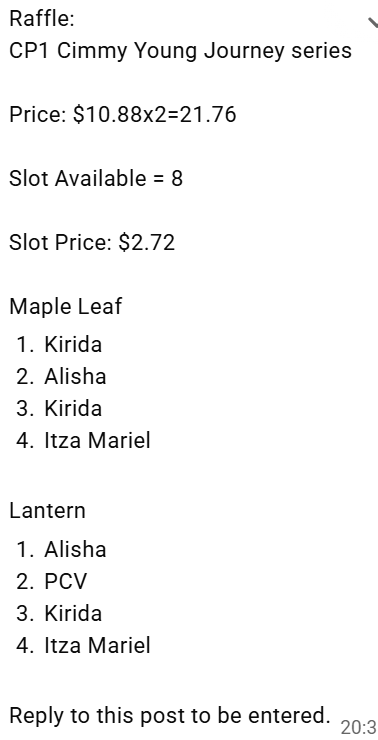Click the "Slot Price: $2.72" line
This screenshot has height=740, width=378.
[x=92, y=242]
